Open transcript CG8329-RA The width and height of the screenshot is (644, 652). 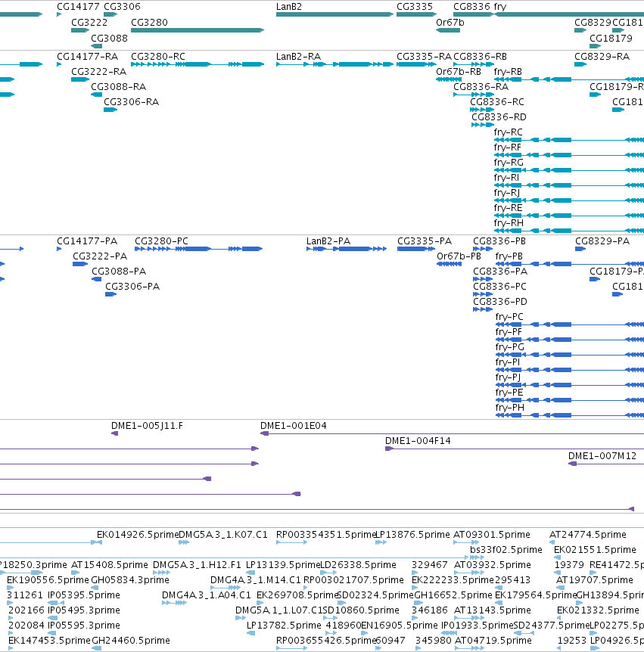(602, 57)
